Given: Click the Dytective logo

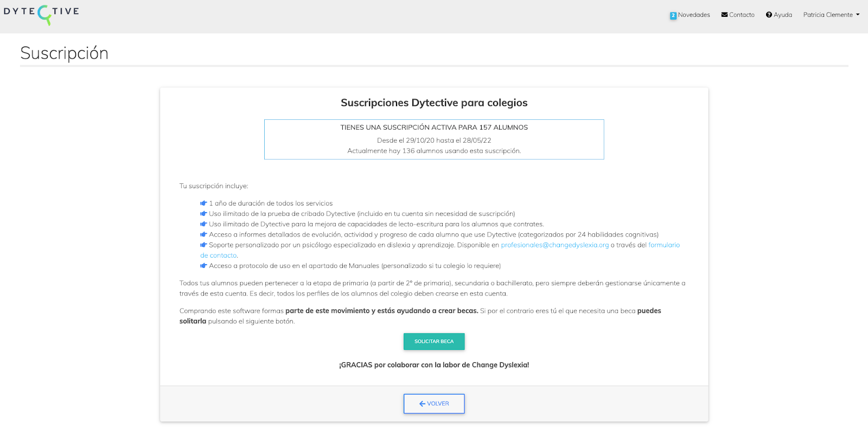Looking at the screenshot, I should 41,14.
